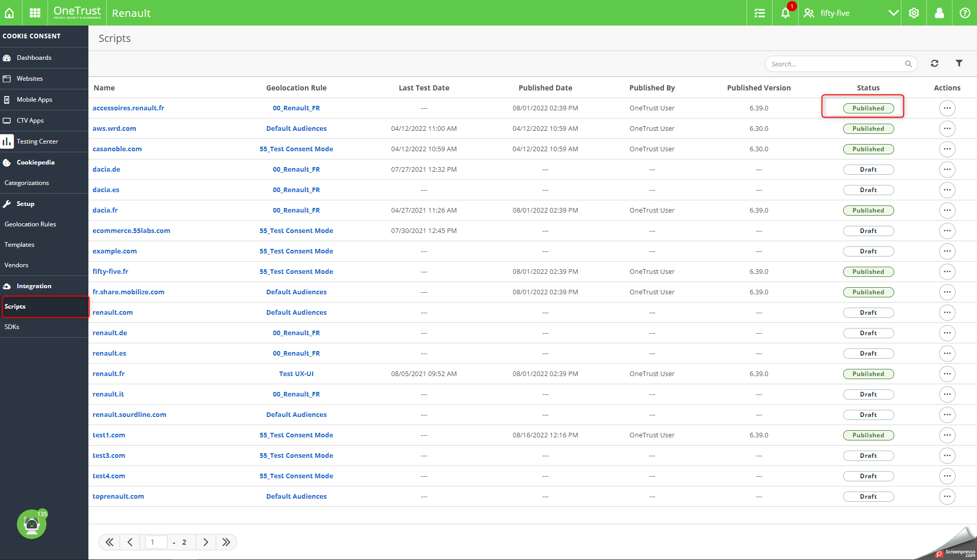Open actions menu for test1.com
The width and height of the screenshot is (977, 560).
pos(947,435)
